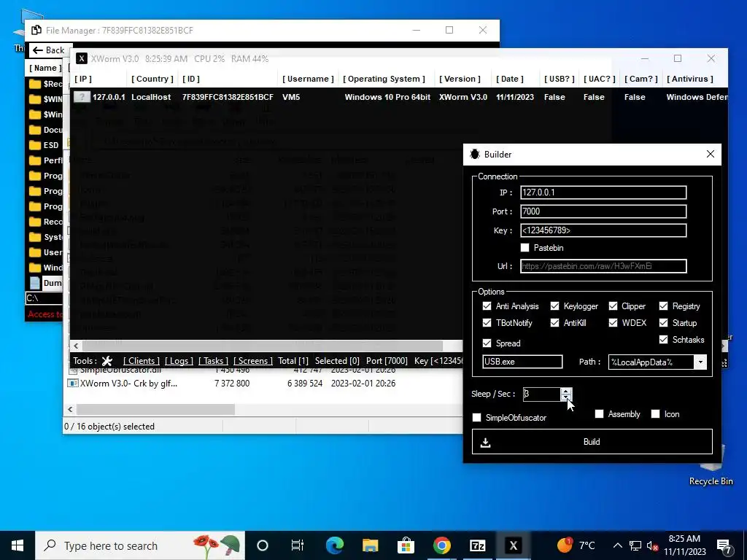Uncheck the WDEX option
Viewport: 747px width, 560px height.
point(613,322)
